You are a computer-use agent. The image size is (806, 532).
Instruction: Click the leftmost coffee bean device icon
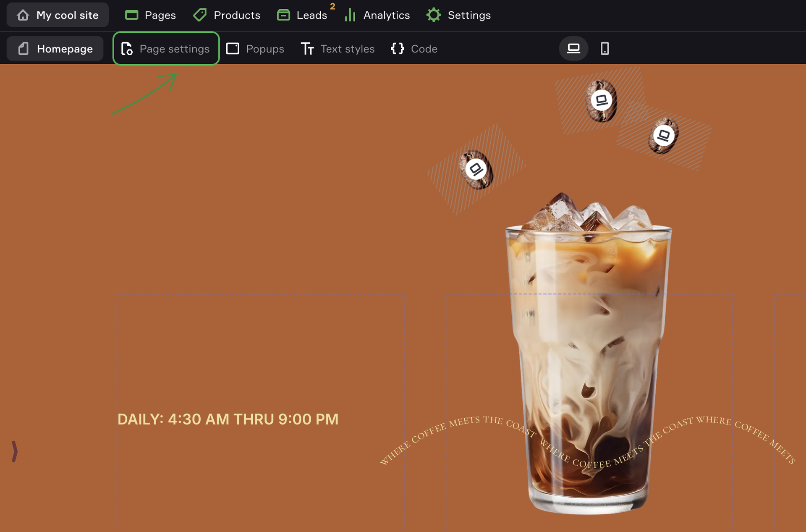476,169
